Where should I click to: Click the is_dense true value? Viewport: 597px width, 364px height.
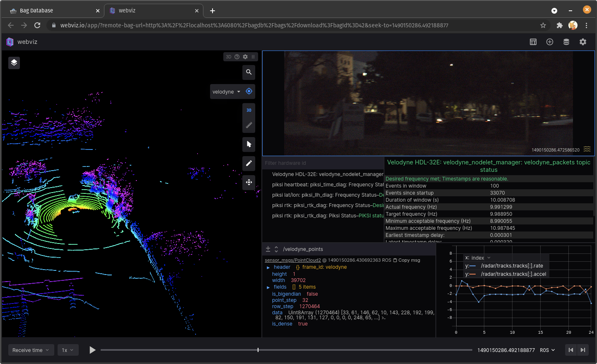[303, 324]
